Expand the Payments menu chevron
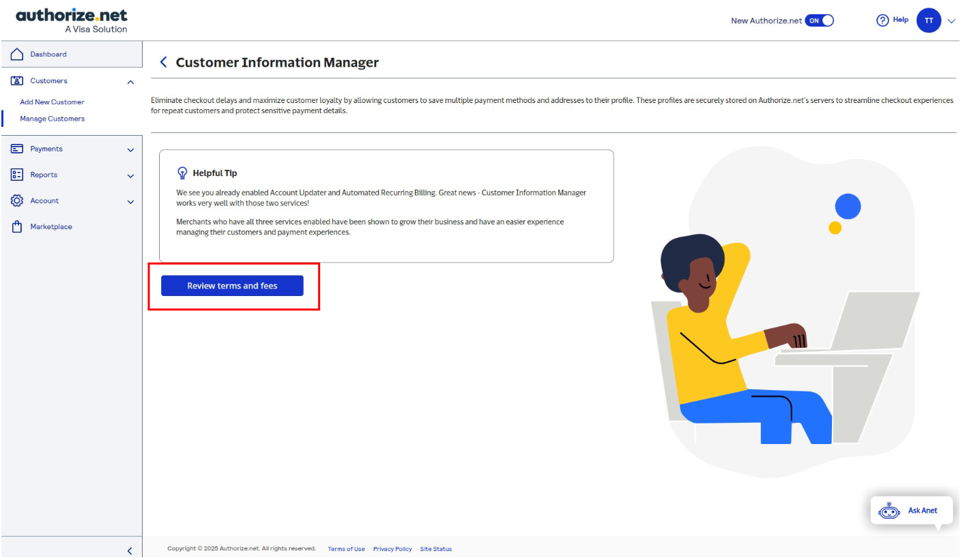The width and height of the screenshot is (963, 560). pos(131,150)
